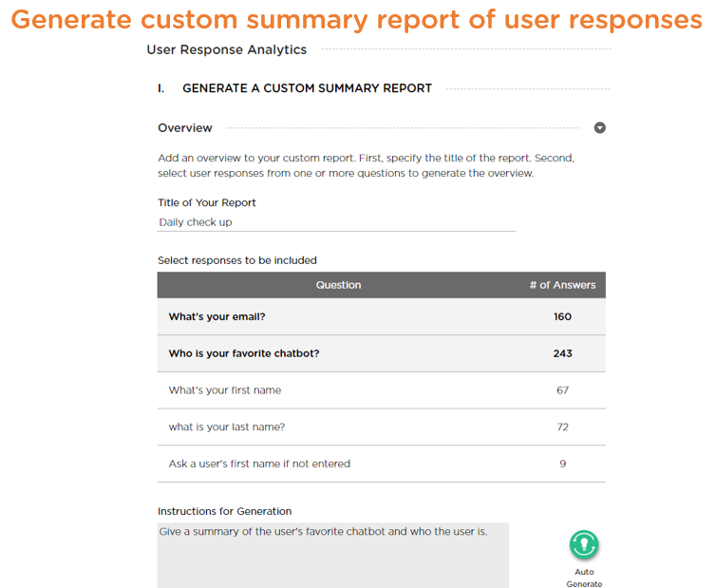This screenshot has height=588, width=715.
Task: Collapse the Overview section arrow
Action: 600,127
